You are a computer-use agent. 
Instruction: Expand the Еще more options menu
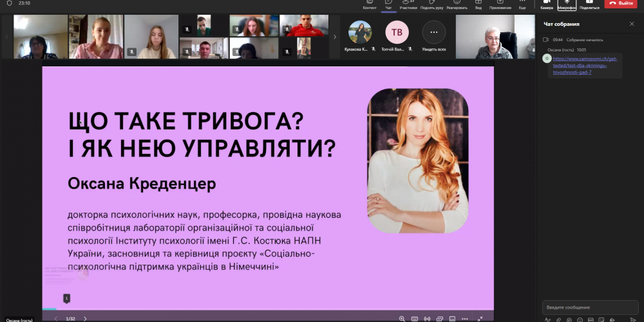click(x=522, y=3)
